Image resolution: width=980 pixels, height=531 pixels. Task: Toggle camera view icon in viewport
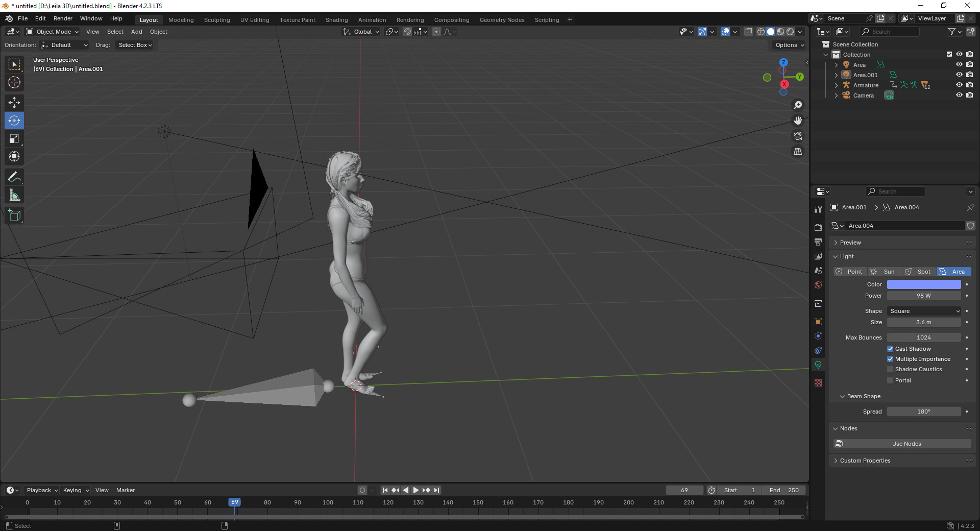coord(797,136)
